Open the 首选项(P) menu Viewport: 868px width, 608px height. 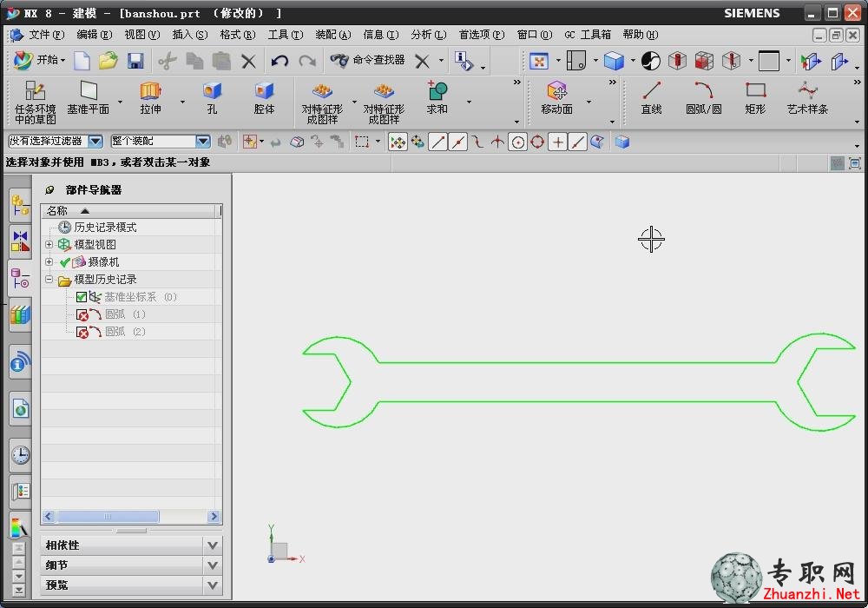tap(482, 35)
